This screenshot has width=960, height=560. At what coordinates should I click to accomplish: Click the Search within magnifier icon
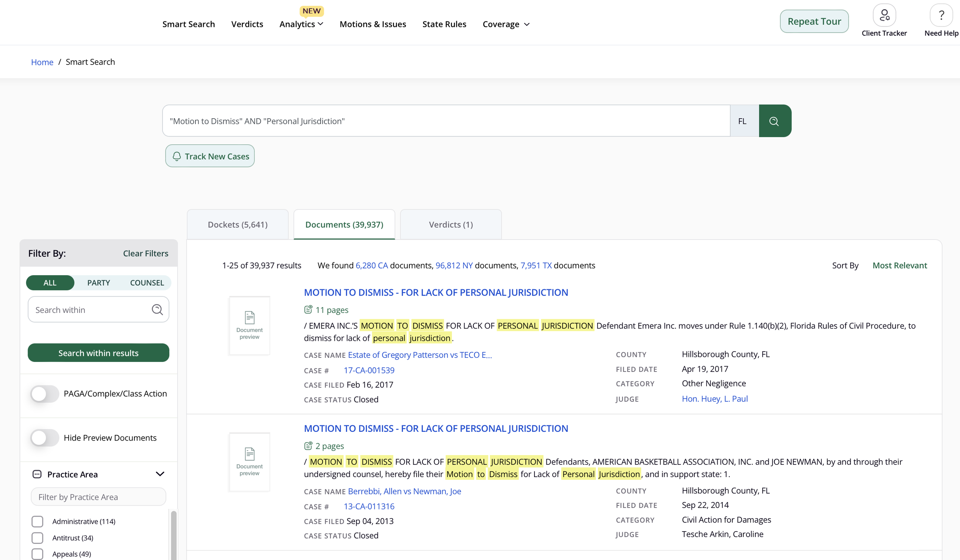[x=157, y=309]
